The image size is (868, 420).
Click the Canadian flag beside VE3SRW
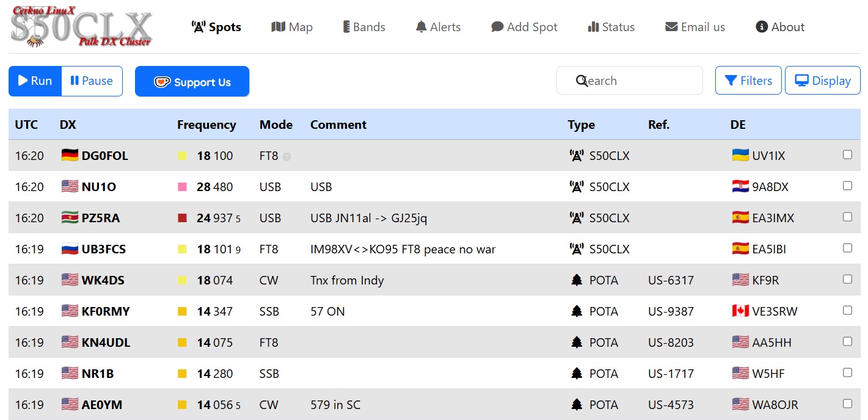740,311
